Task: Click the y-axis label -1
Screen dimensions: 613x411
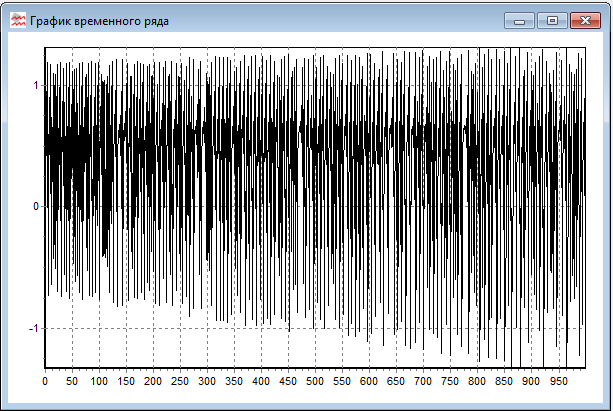Action: point(34,329)
